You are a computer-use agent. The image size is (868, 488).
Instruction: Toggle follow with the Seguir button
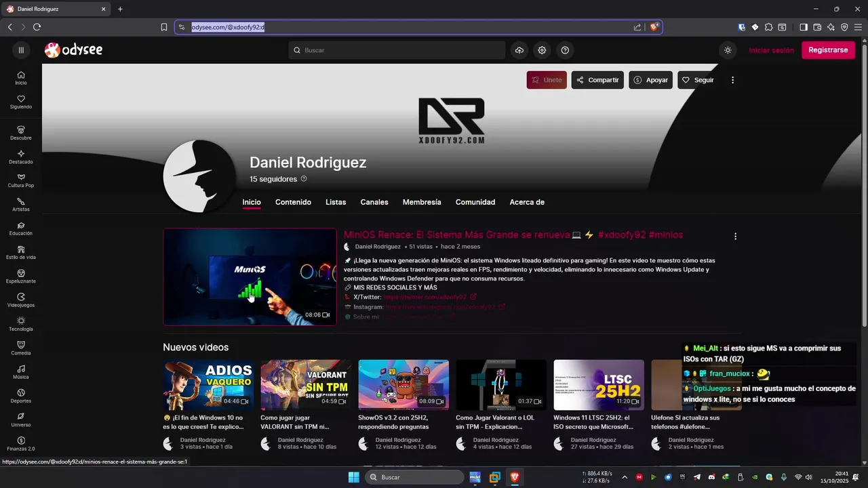(x=698, y=80)
